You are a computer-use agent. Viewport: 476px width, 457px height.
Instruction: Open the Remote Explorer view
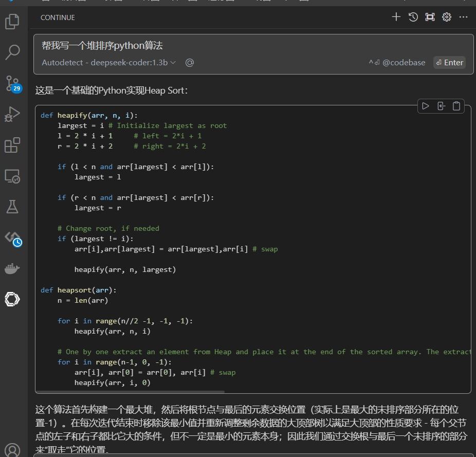tap(12, 176)
